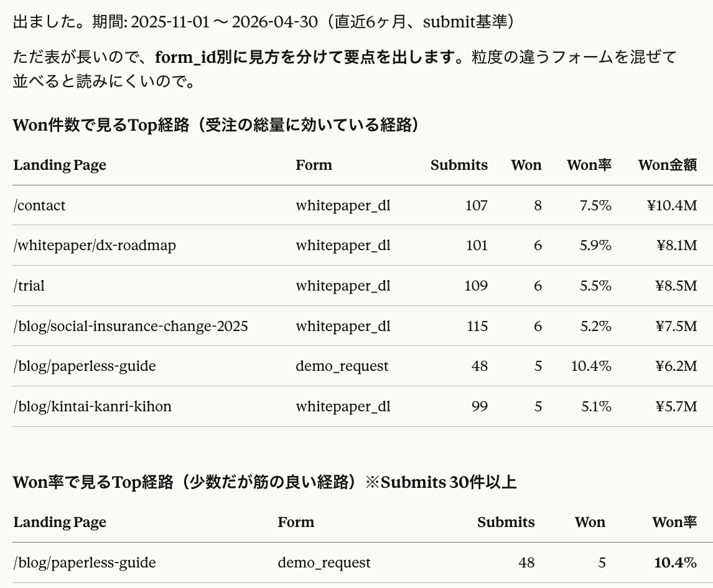Select the /blog/kintai-kanri-kihon cell
Screen dimensions: 713x588
(92, 406)
